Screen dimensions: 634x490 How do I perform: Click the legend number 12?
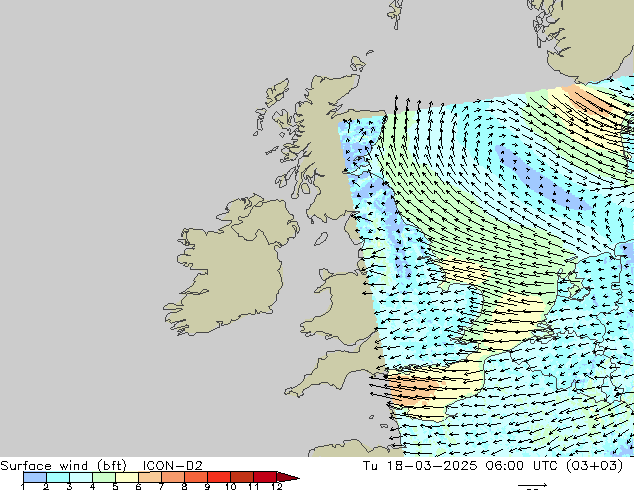click(x=277, y=486)
